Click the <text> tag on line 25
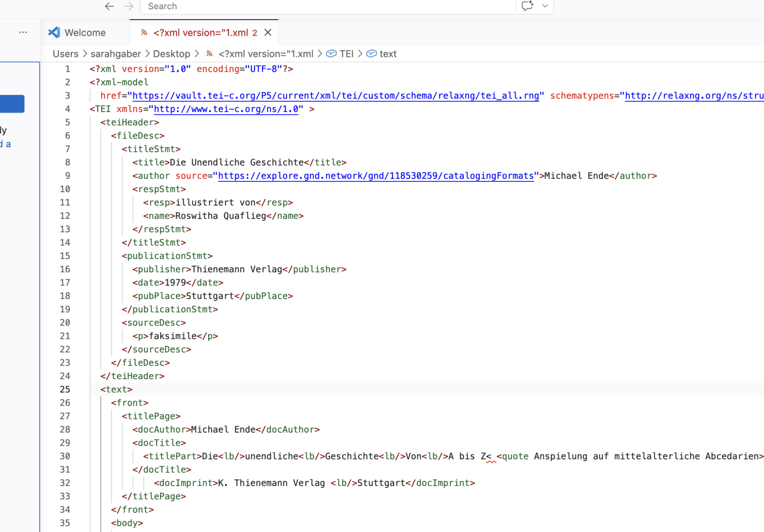This screenshot has height=532, width=764. pos(116,389)
